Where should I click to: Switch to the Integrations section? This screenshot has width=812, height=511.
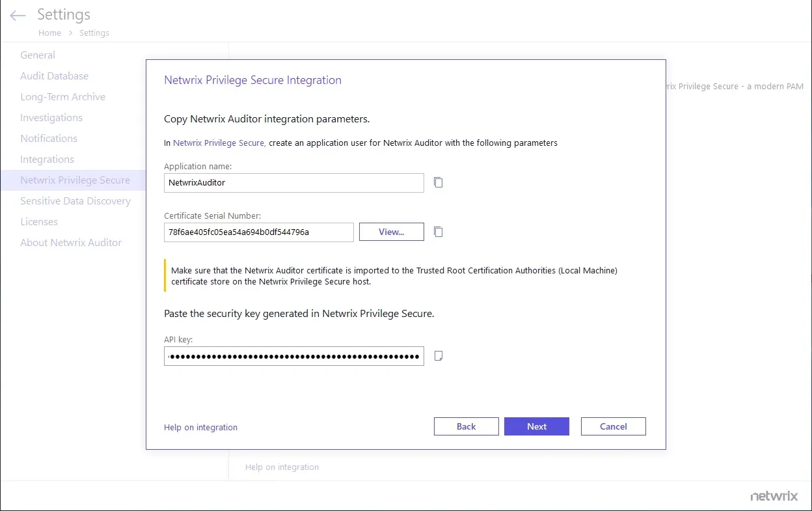pyautogui.click(x=47, y=159)
